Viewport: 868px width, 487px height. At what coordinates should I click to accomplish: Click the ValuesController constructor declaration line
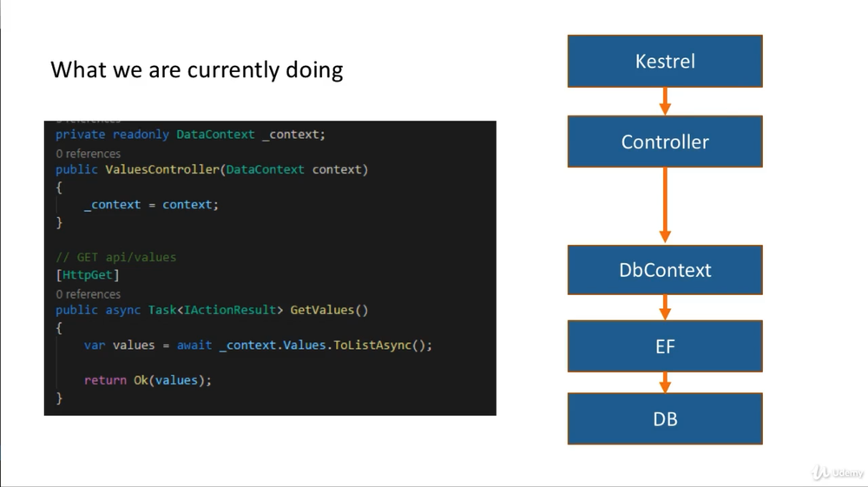212,169
